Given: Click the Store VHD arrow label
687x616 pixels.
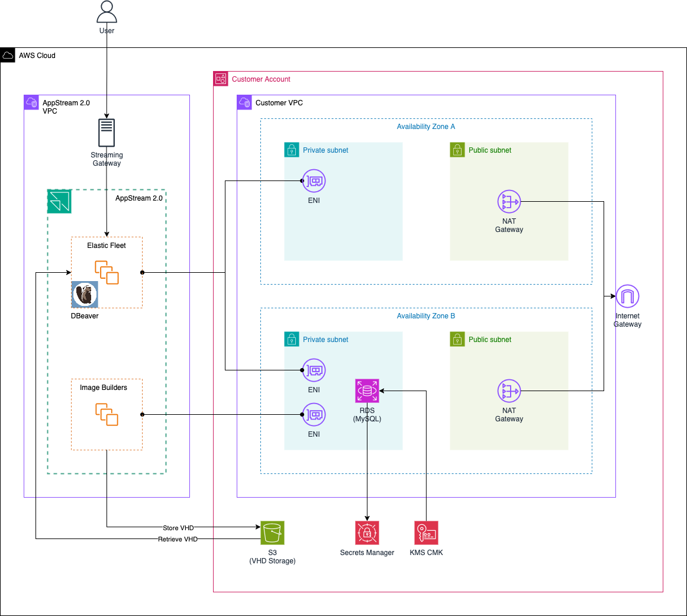Looking at the screenshot, I should 178,527.
